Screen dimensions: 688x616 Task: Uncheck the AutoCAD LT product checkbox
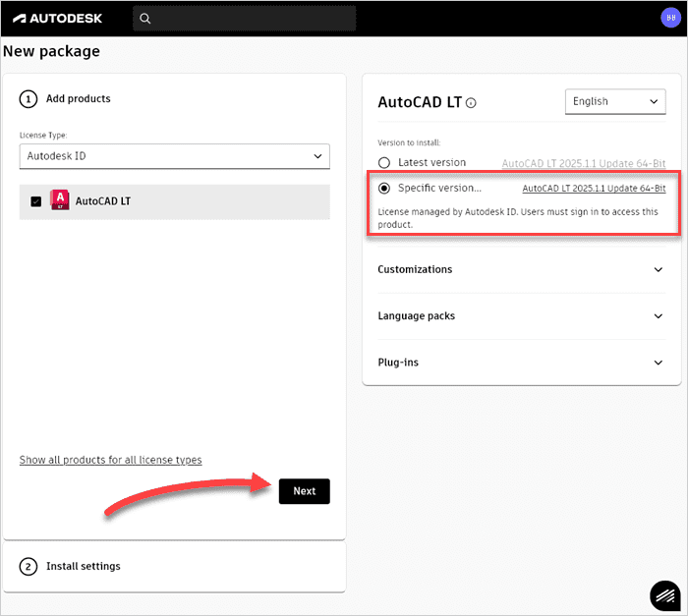tap(36, 201)
